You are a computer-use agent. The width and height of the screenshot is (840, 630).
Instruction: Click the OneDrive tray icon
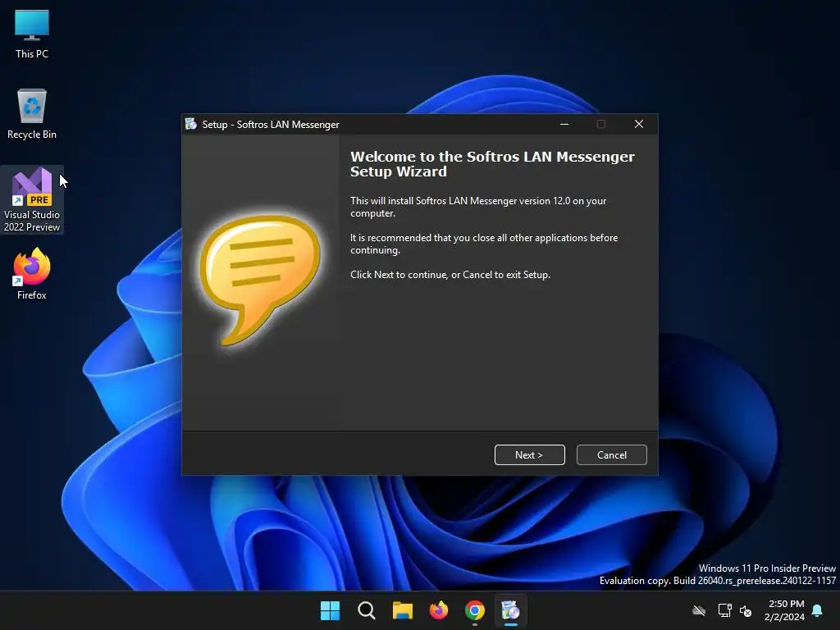coord(699,610)
